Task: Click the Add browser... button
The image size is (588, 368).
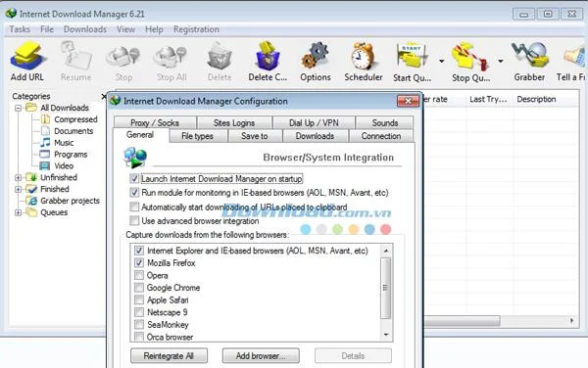Action: [x=261, y=355]
